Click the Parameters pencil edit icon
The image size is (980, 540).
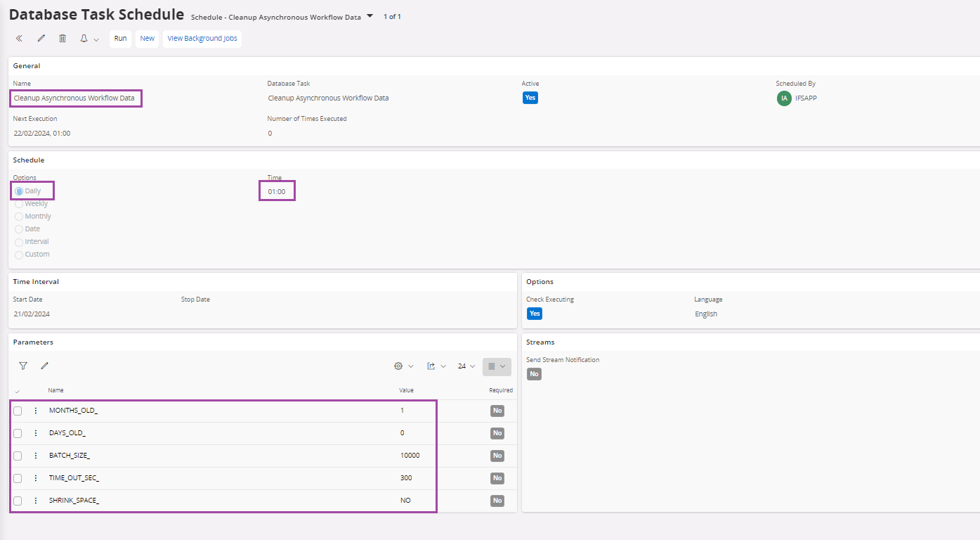pos(44,366)
